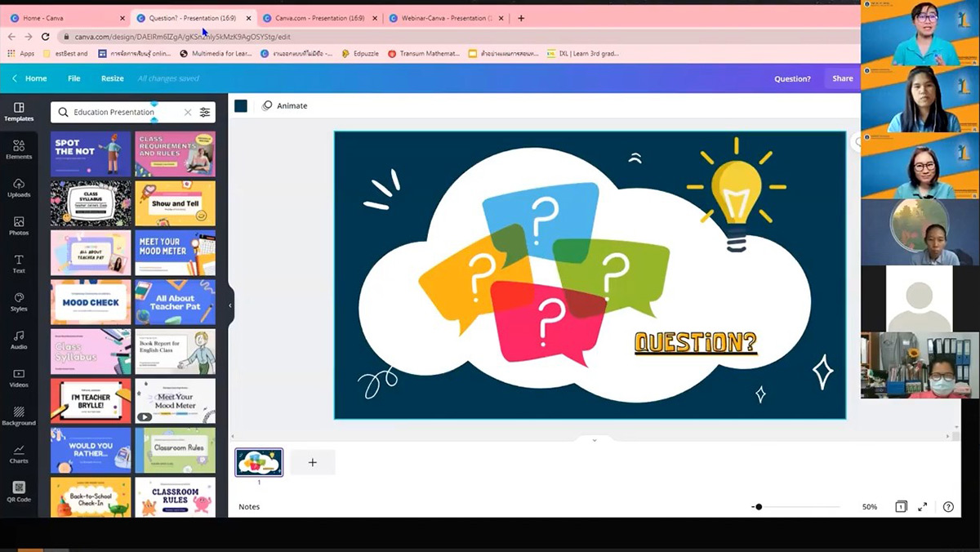980x552 pixels.
Task: Open the Uploads panel
Action: pos(19,187)
